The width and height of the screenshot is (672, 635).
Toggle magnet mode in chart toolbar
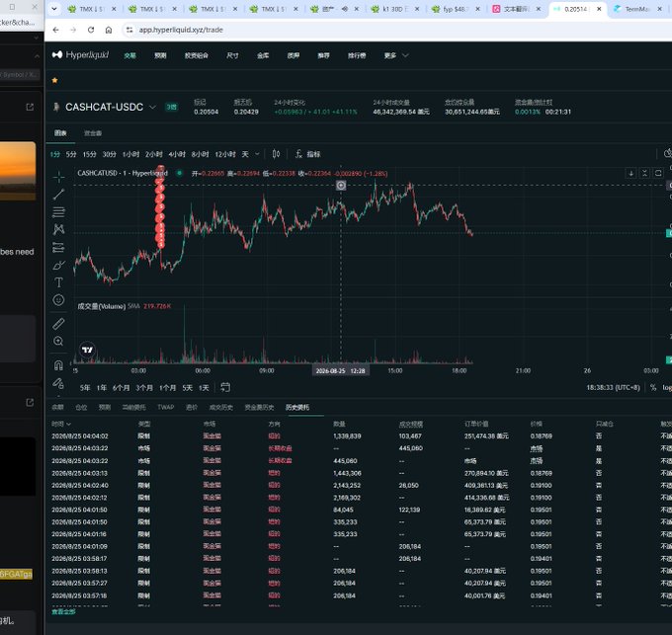click(x=58, y=364)
